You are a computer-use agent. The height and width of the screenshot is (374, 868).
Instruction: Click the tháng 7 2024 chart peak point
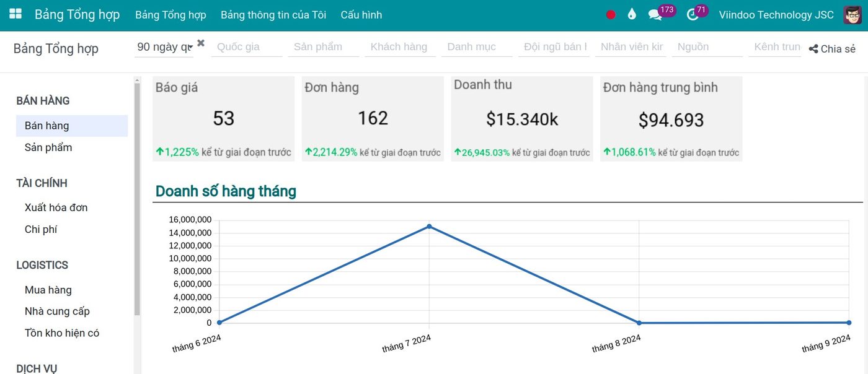click(x=429, y=227)
